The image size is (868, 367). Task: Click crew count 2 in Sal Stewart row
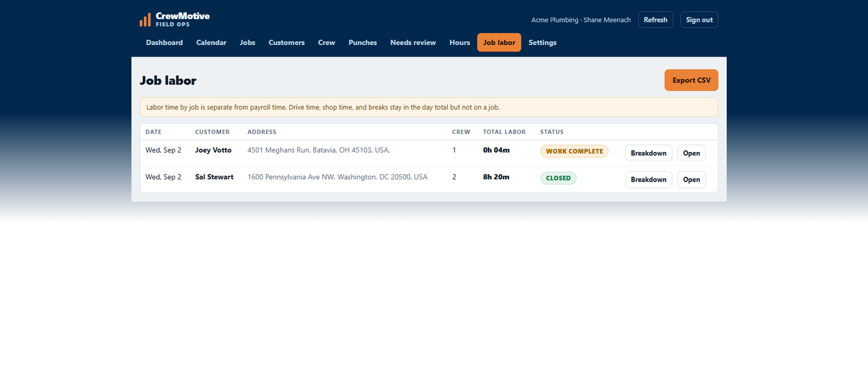[x=454, y=177]
